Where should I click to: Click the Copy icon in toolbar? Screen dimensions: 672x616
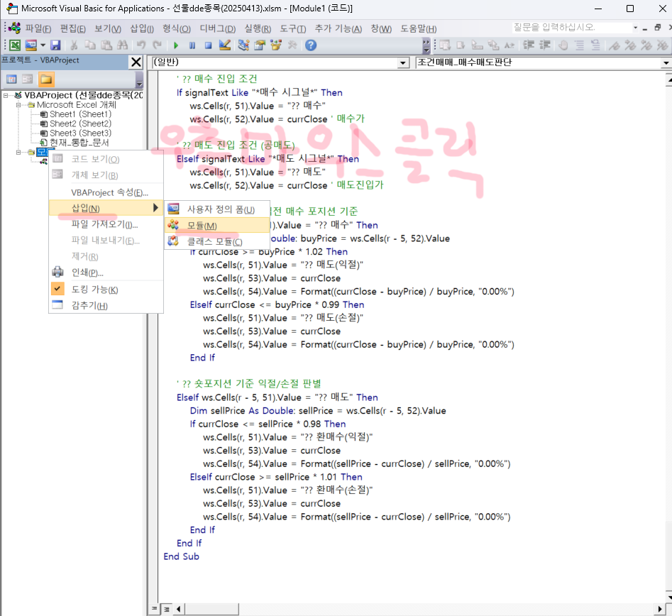tap(90, 45)
